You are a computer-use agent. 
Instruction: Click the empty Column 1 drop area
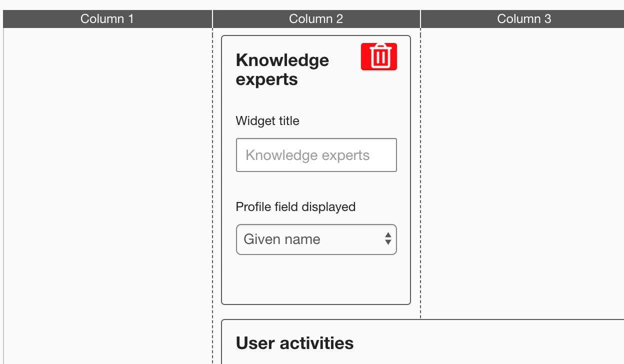click(107, 190)
